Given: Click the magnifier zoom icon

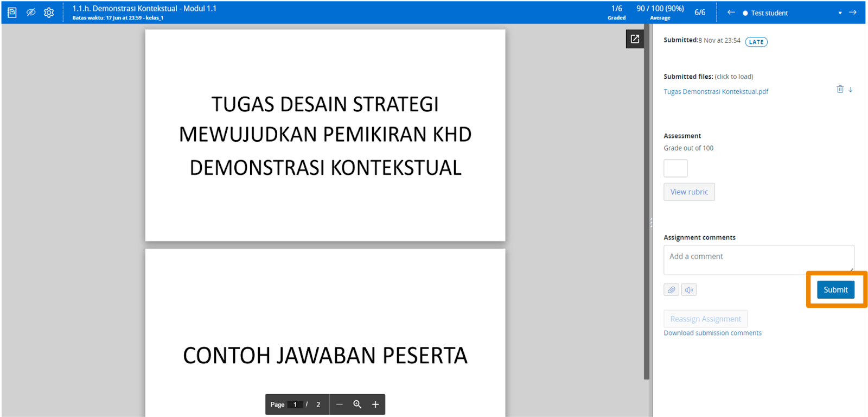Looking at the screenshot, I should point(357,405).
